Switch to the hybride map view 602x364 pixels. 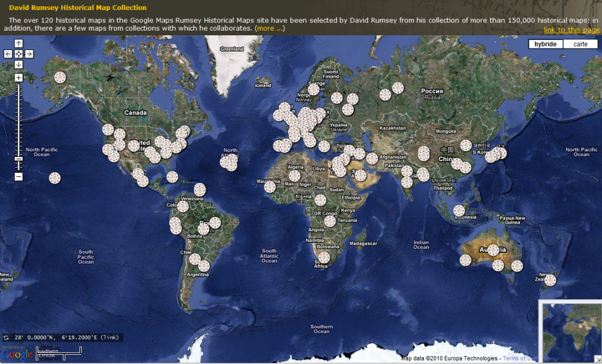546,44
